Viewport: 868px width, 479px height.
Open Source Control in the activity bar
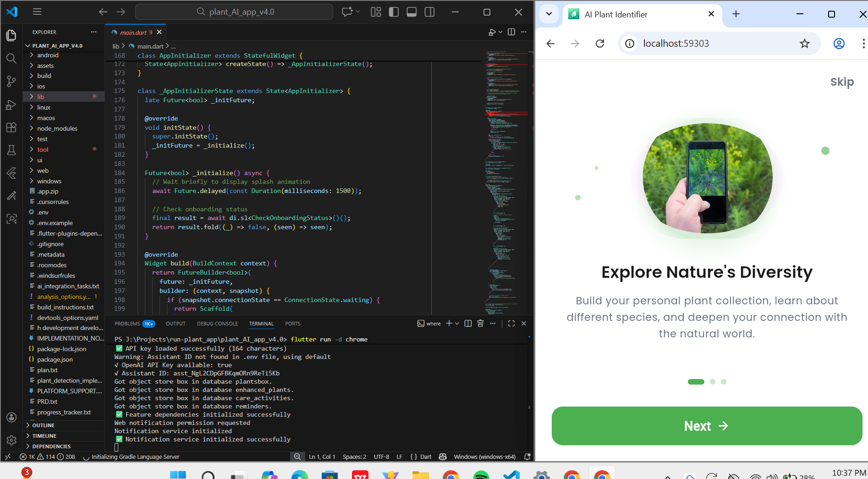(x=11, y=81)
